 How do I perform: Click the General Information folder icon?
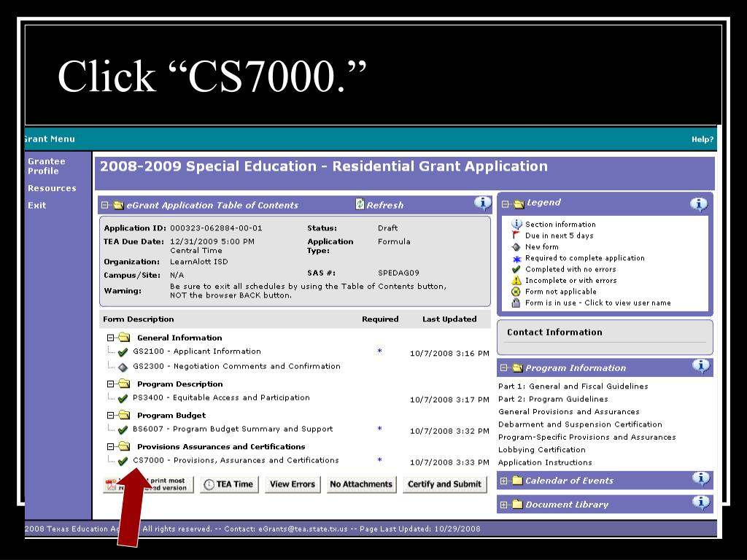tap(124, 337)
